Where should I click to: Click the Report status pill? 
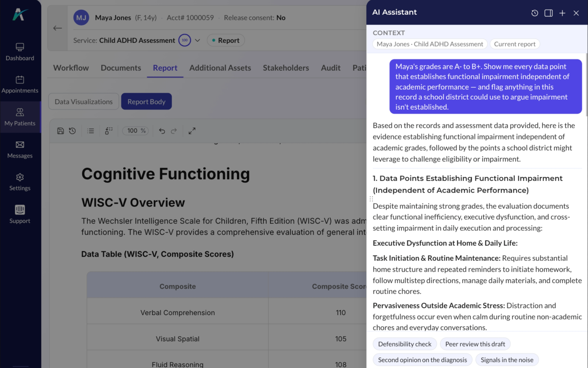(226, 40)
